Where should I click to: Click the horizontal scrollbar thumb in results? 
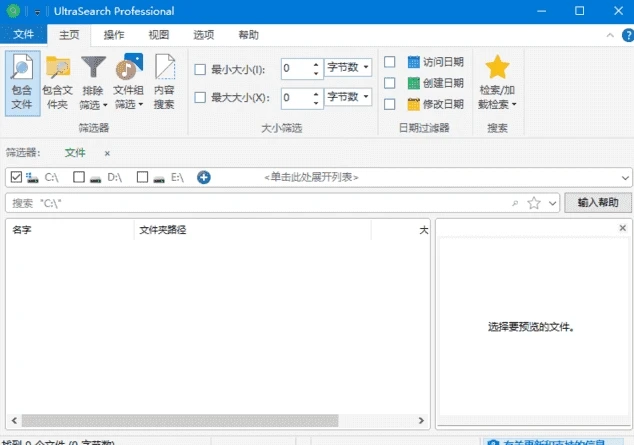[x=180, y=420]
